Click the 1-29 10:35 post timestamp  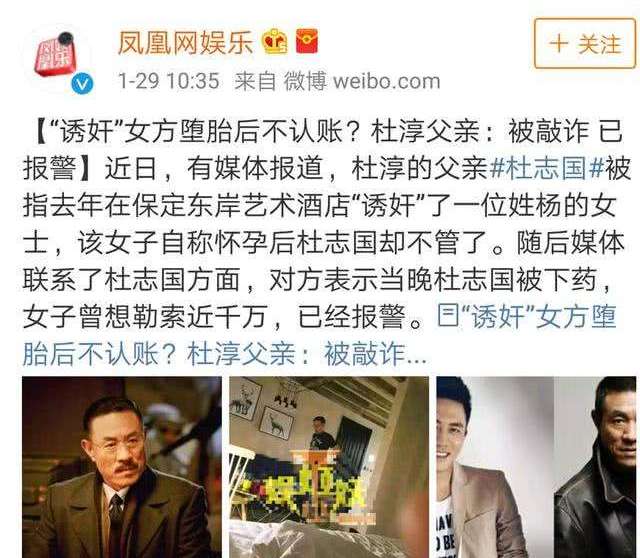coord(168,81)
